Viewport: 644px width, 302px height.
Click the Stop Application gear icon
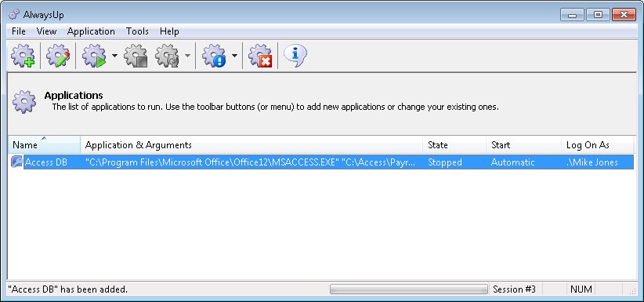[x=136, y=56]
